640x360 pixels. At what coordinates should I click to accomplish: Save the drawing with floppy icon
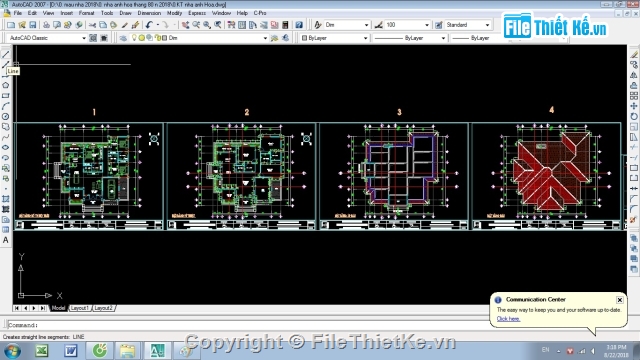coord(33,25)
